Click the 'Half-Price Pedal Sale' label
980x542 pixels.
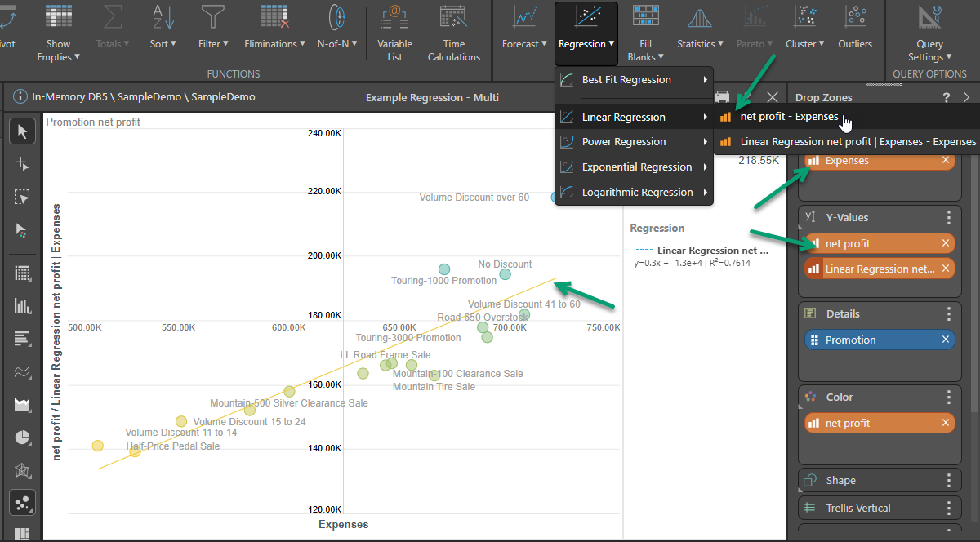tap(172, 446)
